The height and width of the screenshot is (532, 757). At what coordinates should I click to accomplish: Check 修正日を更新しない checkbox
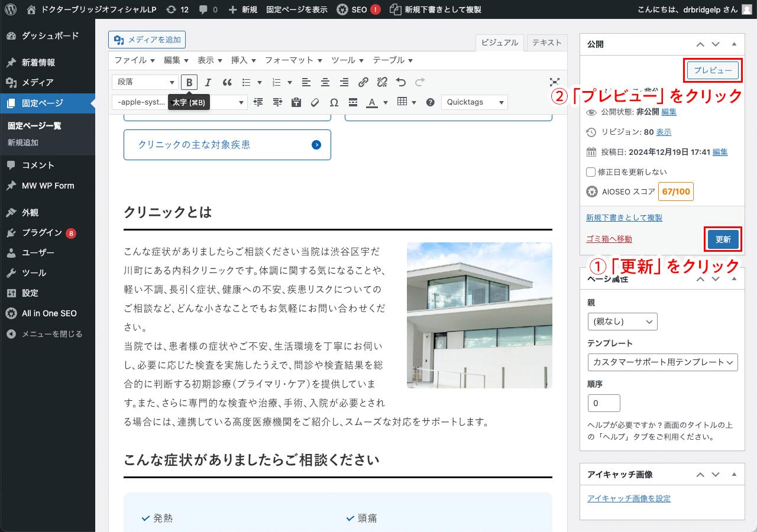(x=591, y=172)
